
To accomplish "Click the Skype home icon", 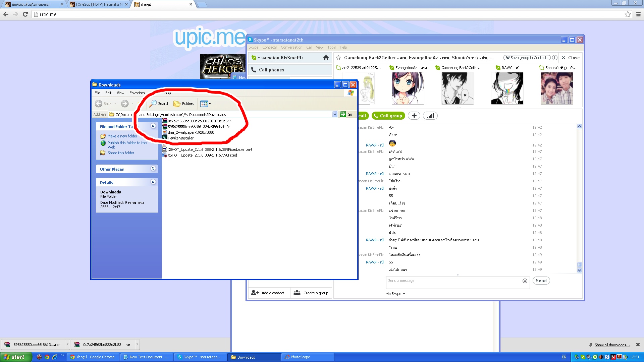I will point(326,58).
